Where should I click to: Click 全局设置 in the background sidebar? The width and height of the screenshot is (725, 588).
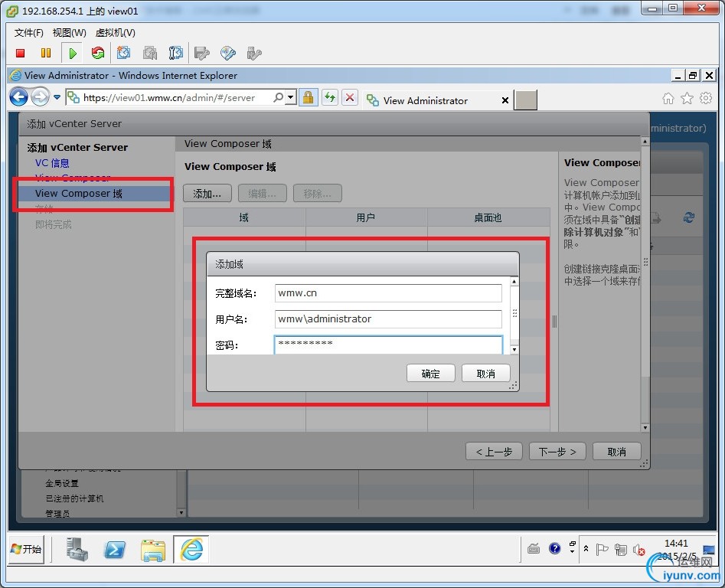coord(62,483)
